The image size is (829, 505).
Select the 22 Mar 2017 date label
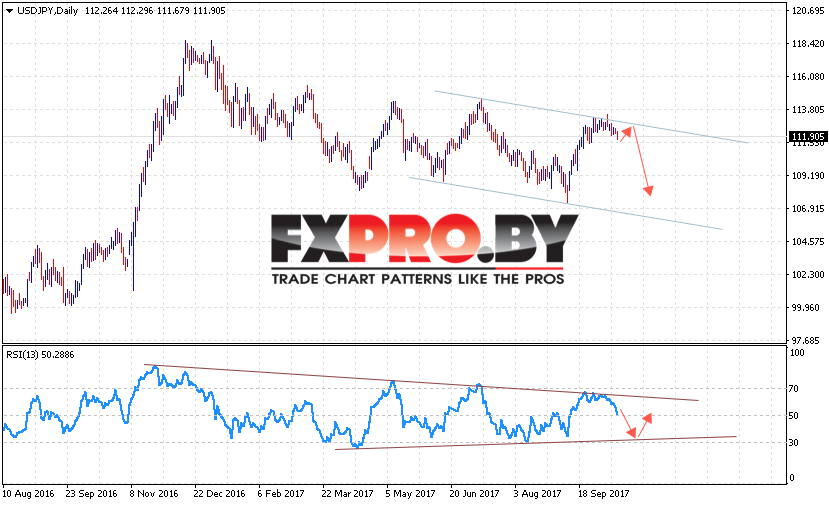[x=347, y=494]
